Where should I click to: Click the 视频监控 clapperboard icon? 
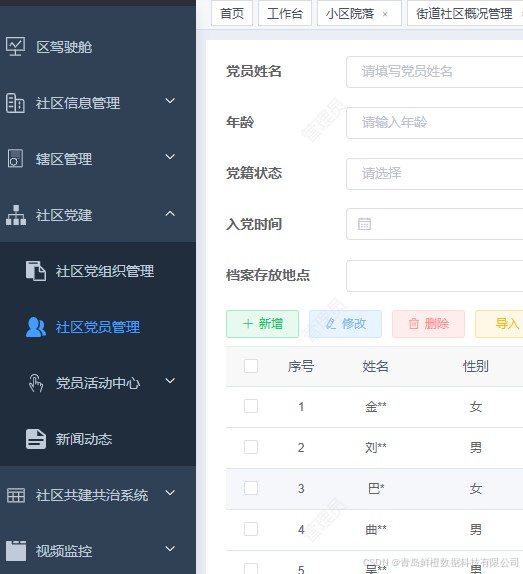click(x=16, y=551)
